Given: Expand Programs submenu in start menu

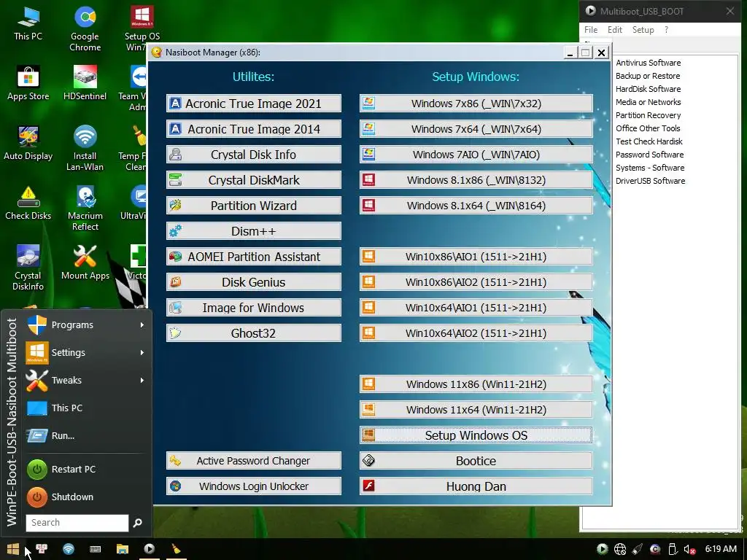Looking at the screenshot, I should (x=86, y=324).
